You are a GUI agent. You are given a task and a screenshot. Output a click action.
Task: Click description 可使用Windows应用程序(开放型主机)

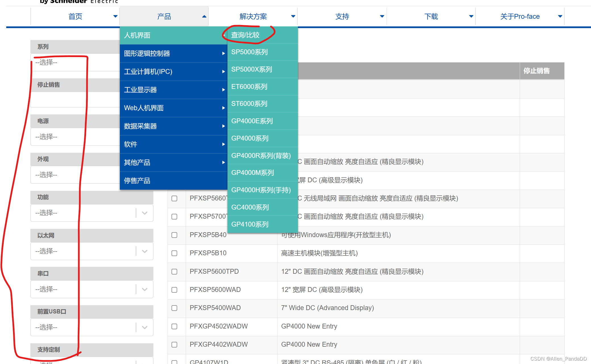(x=336, y=235)
